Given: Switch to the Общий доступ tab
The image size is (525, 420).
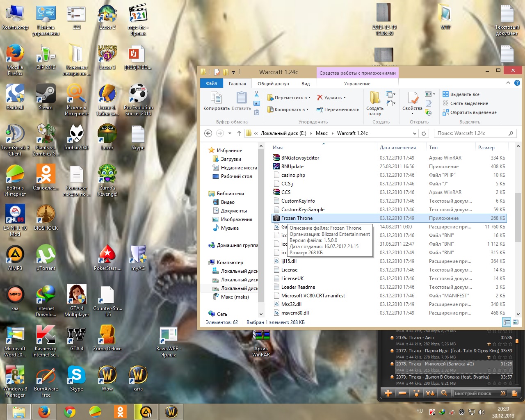Looking at the screenshot, I should click(x=273, y=84).
